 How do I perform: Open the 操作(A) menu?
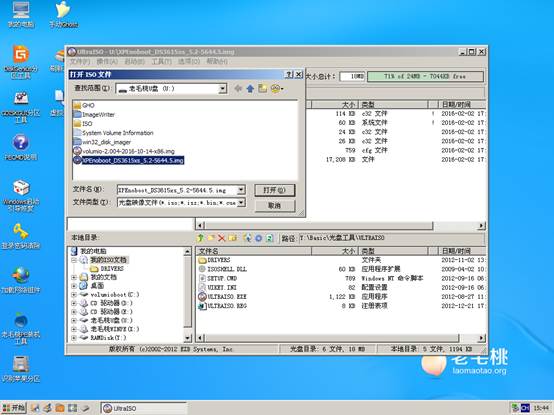(x=107, y=61)
